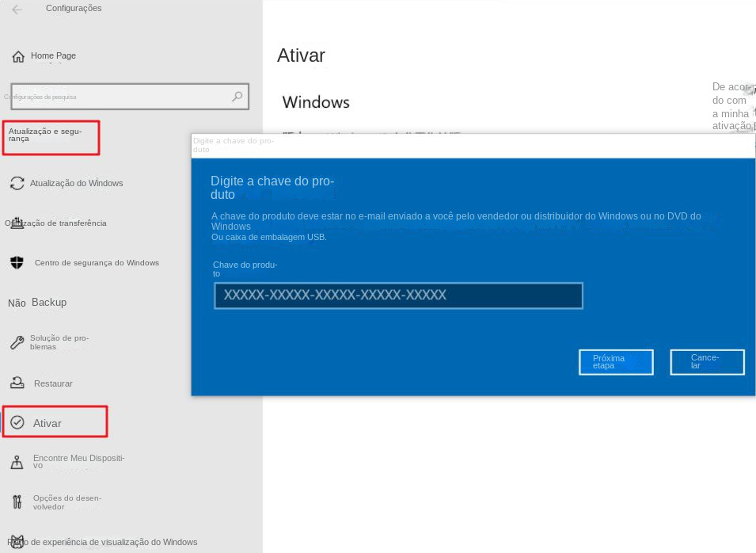Click the Home Page house icon
756x553 pixels.
click(x=18, y=56)
